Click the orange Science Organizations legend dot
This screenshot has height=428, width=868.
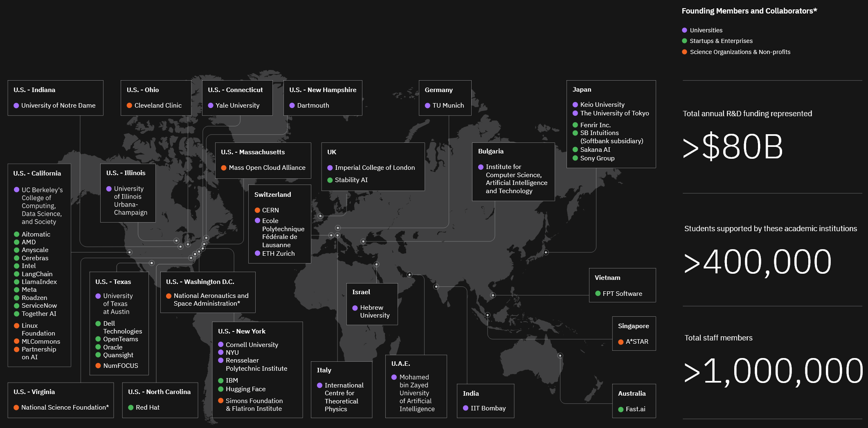tap(684, 52)
